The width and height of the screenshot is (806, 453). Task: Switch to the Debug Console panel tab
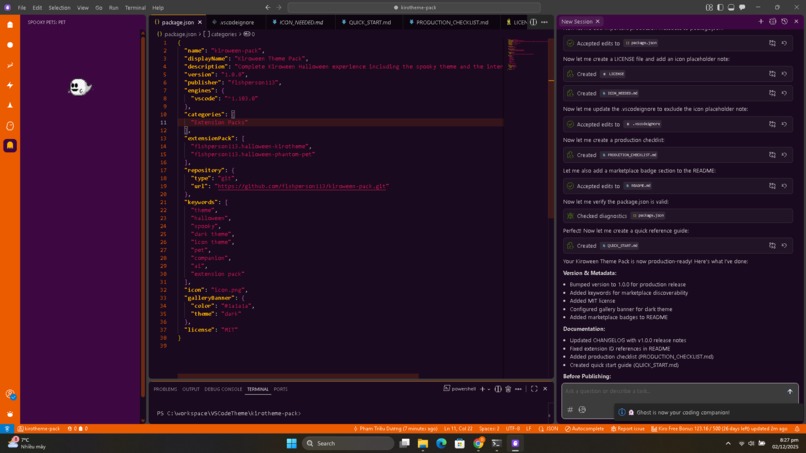(x=223, y=389)
